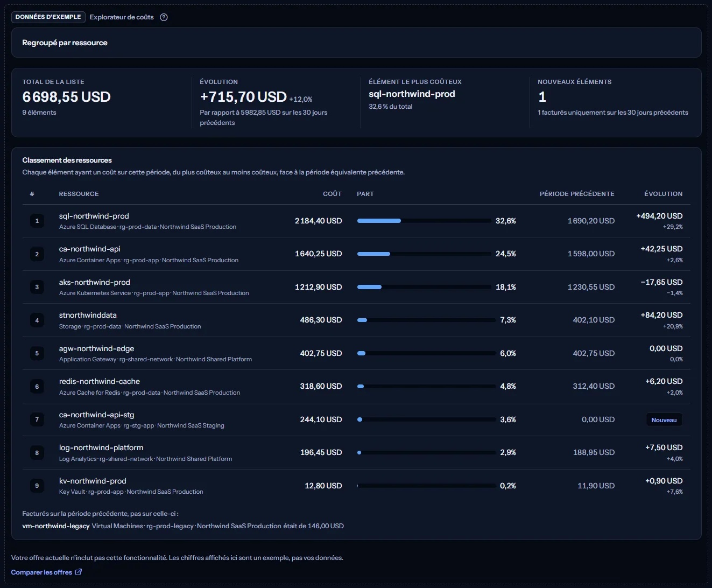Click the 32,6% share bar of sql-northwind-prod
Image resolution: width=712 pixels, height=588 pixels.
click(424, 221)
